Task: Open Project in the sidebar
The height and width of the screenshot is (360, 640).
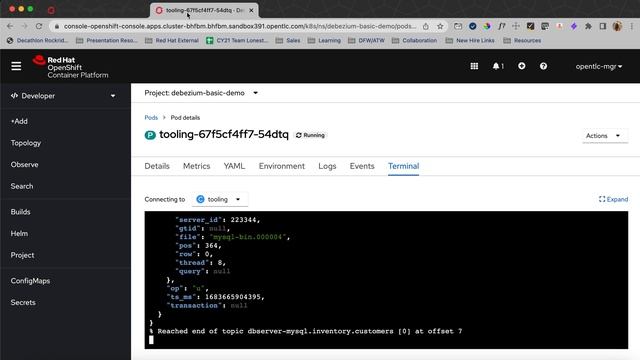Action: pos(22,255)
